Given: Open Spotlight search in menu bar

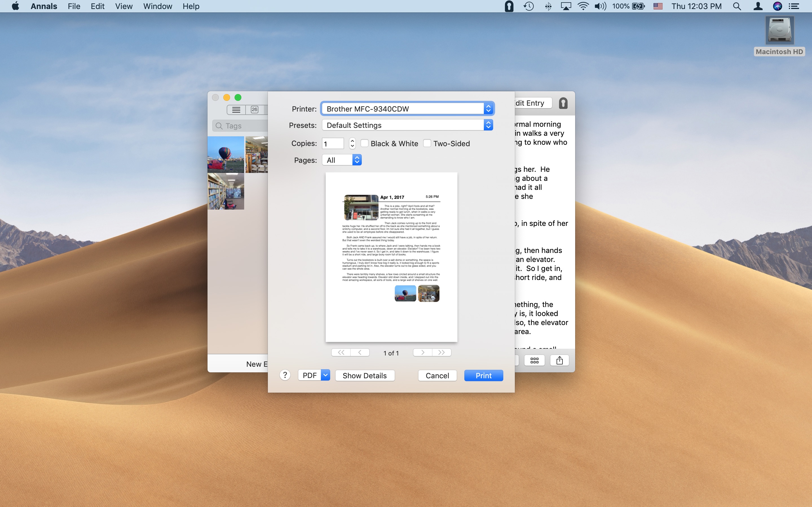Looking at the screenshot, I should point(737,6).
